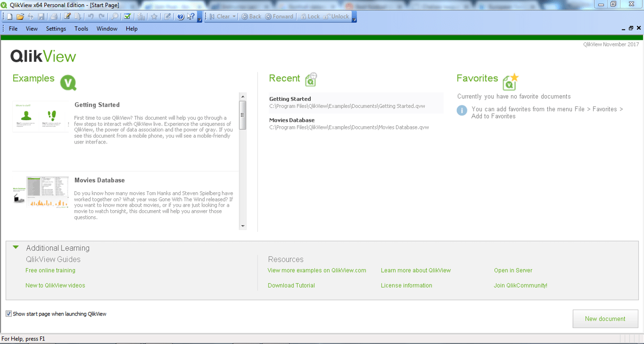Click the Print toolbar icon
Viewport: 644px width, 344px height.
pyautogui.click(x=54, y=16)
